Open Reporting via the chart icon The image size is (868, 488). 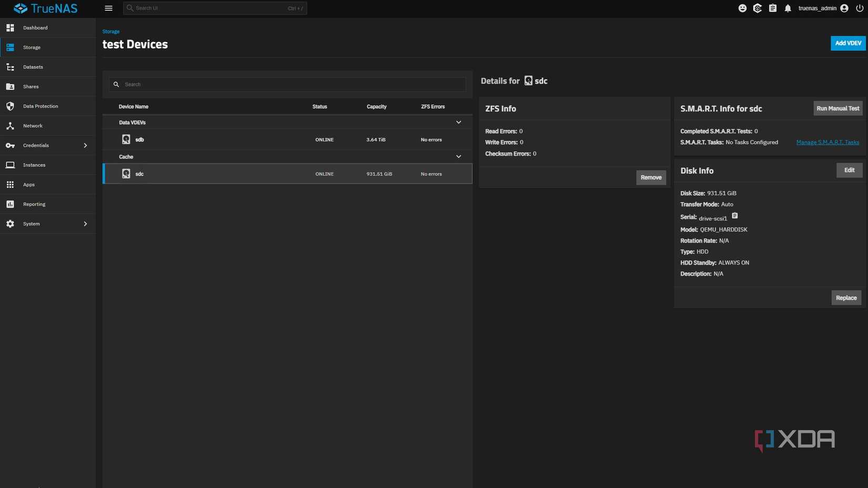10,204
